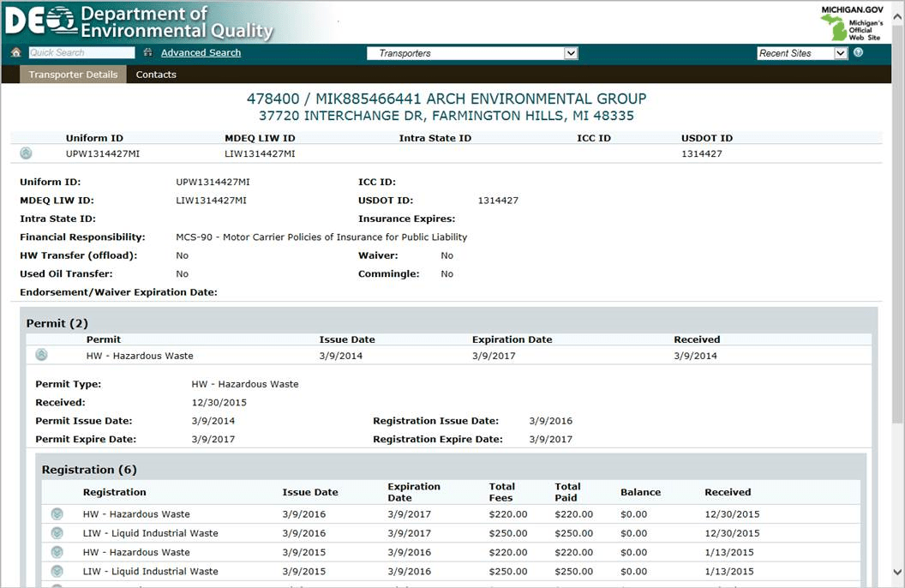The height and width of the screenshot is (588, 905).
Task: Click the 'USDOT ID' column header
Action: [707, 138]
